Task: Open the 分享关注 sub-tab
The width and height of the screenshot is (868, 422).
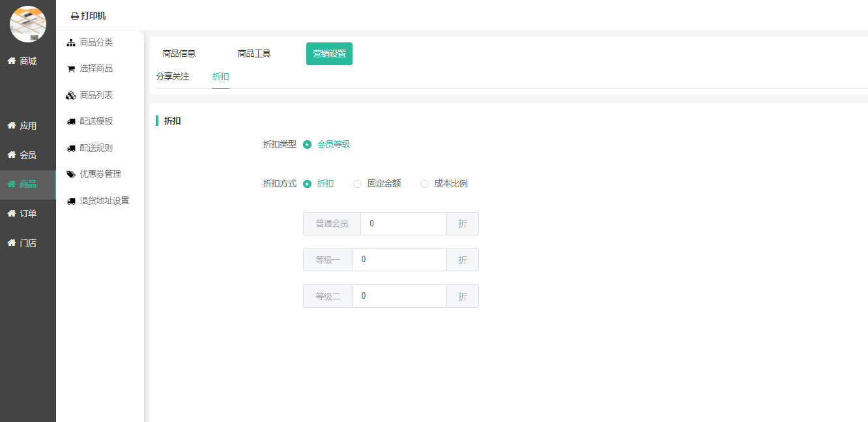Action: point(173,77)
